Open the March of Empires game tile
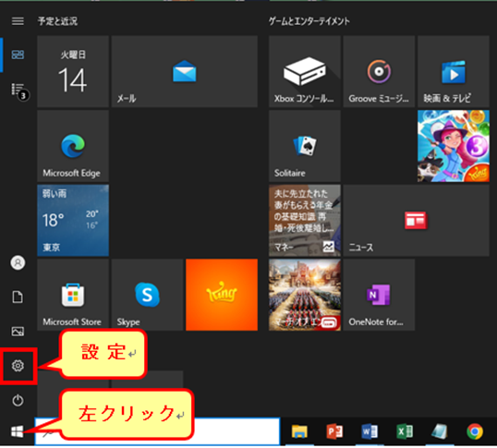This screenshot has height=448, width=497. (x=305, y=295)
